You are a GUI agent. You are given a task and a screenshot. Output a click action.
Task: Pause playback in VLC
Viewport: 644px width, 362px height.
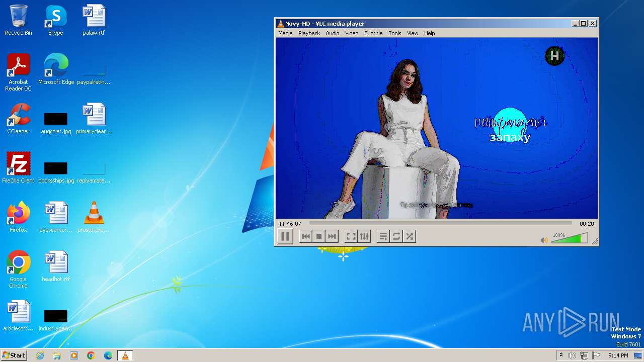pyautogui.click(x=285, y=236)
